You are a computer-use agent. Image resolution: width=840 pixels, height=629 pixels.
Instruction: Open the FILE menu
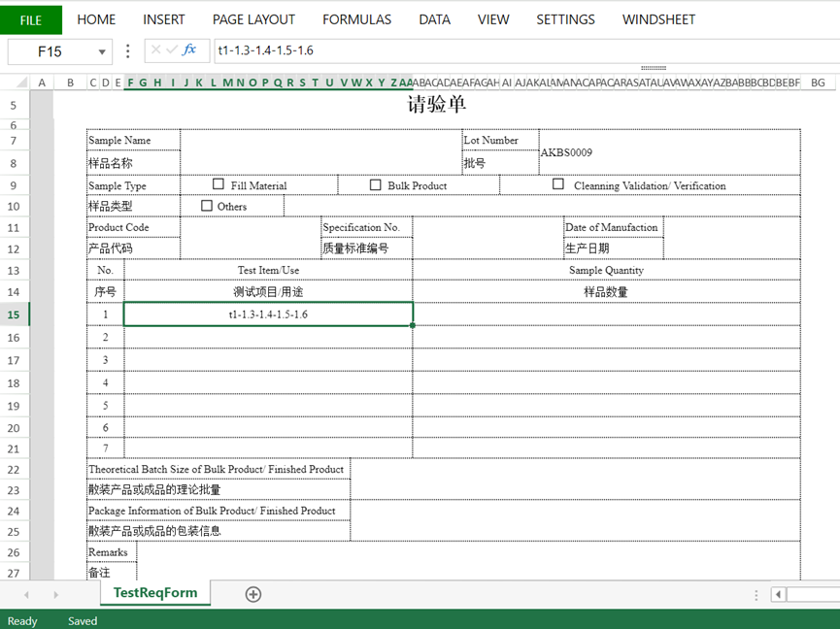31,19
